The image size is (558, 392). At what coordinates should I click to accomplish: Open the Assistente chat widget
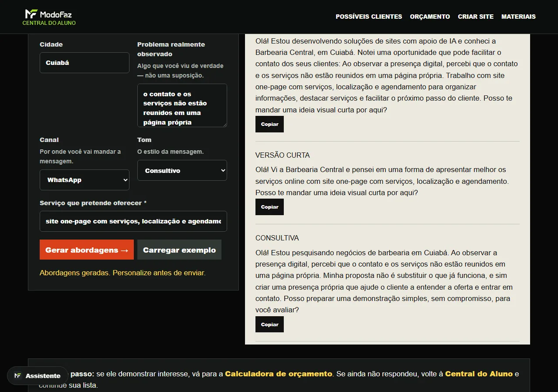(37, 375)
